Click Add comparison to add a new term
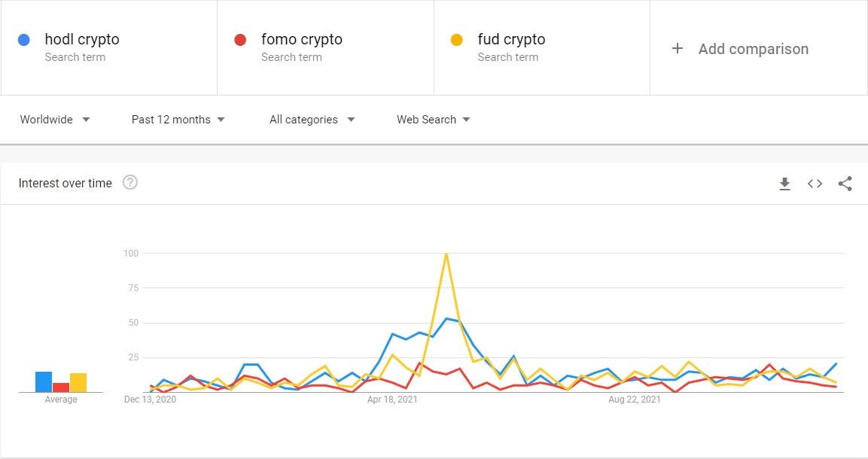This screenshot has width=868, height=459. pyautogui.click(x=753, y=48)
